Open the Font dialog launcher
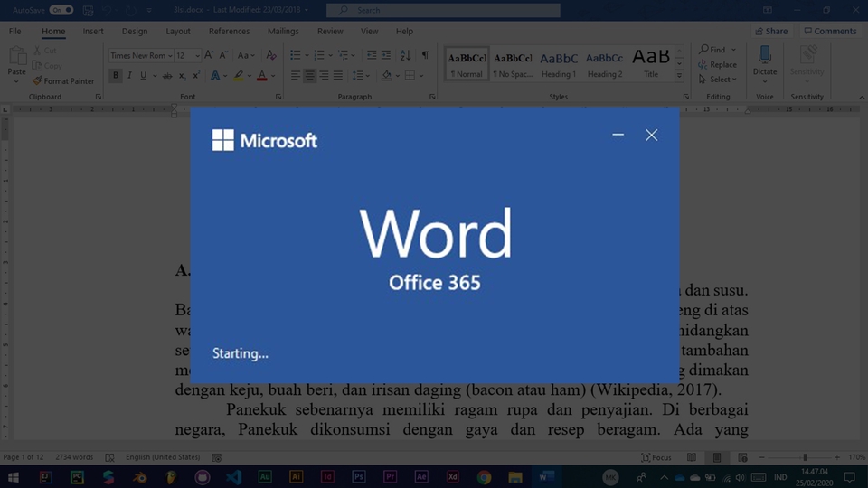The width and height of the screenshot is (868, 488). 278,97
